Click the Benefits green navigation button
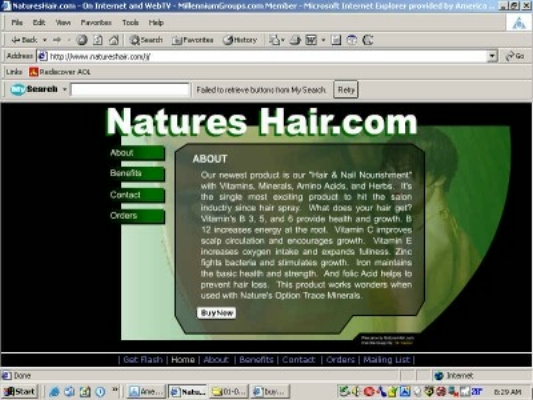 point(137,174)
